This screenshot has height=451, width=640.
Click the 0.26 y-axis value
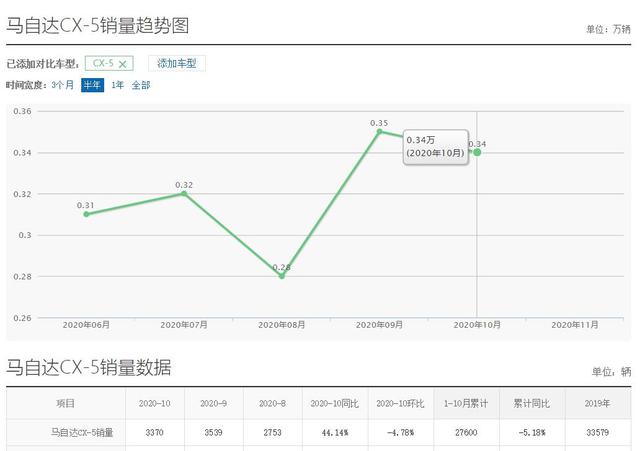(22, 318)
